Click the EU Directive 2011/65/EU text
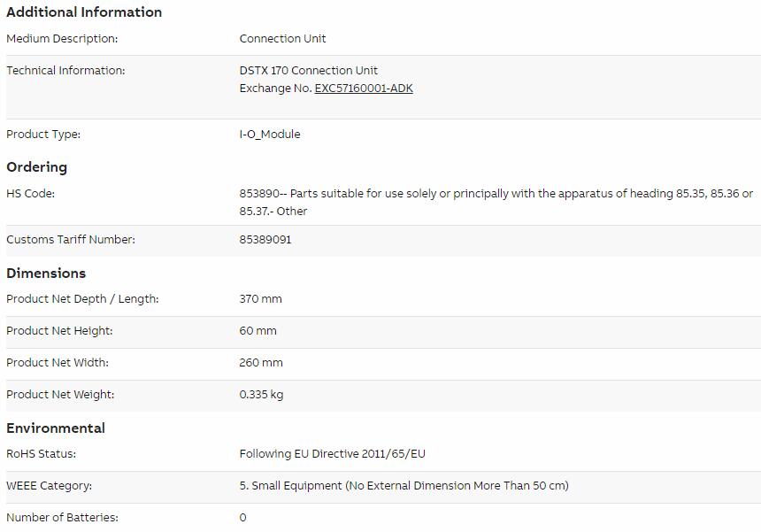The image size is (761, 532). [x=332, y=454]
